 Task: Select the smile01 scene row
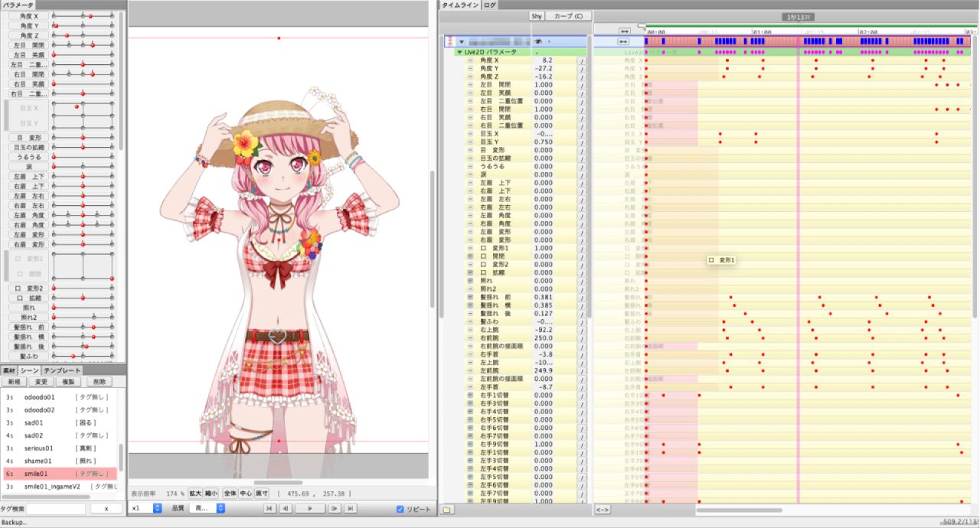[60, 474]
